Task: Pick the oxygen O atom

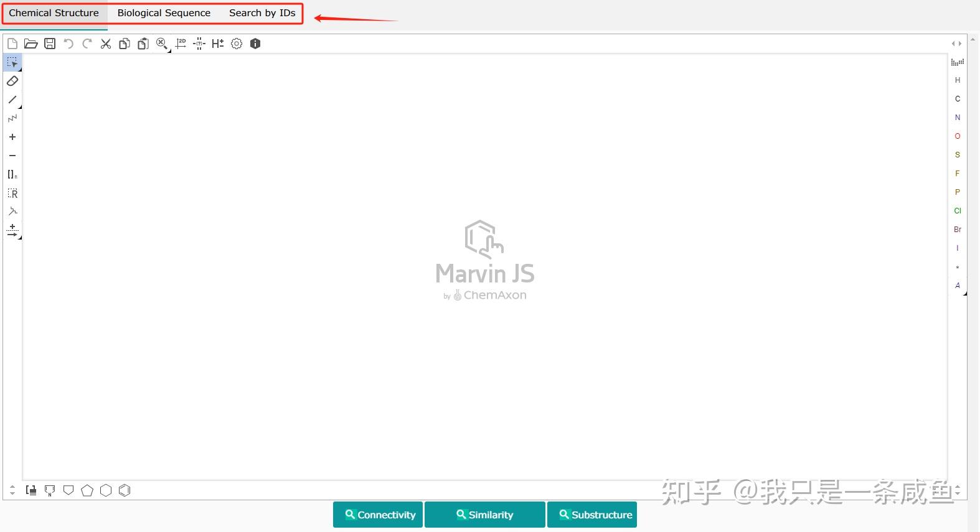Action: pyautogui.click(x=958, y=136)
